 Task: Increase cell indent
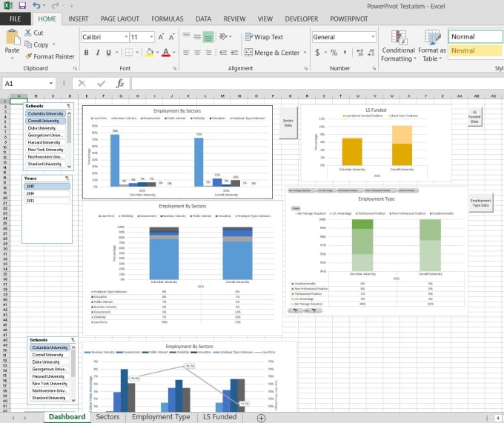tap(234, 53)
